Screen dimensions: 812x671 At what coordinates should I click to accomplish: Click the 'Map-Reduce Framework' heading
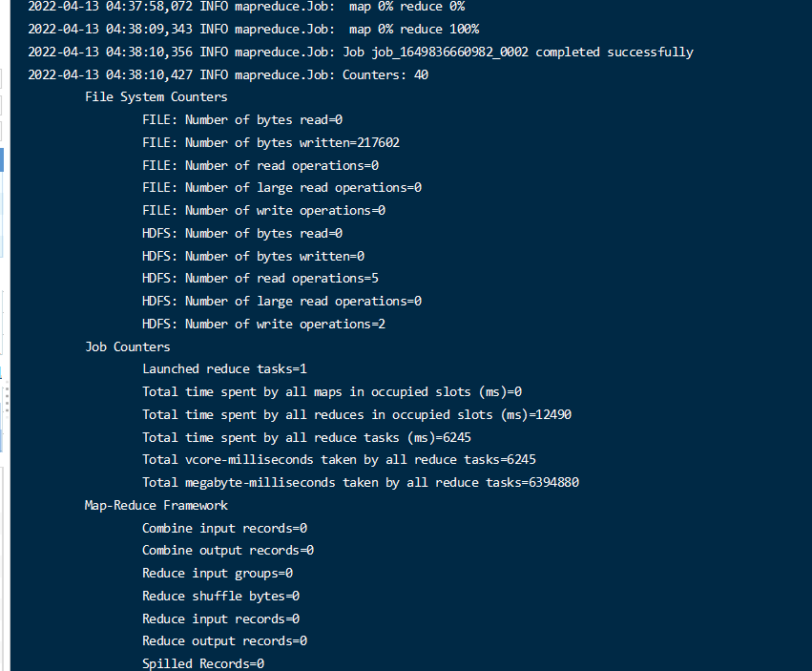point(156,505)
